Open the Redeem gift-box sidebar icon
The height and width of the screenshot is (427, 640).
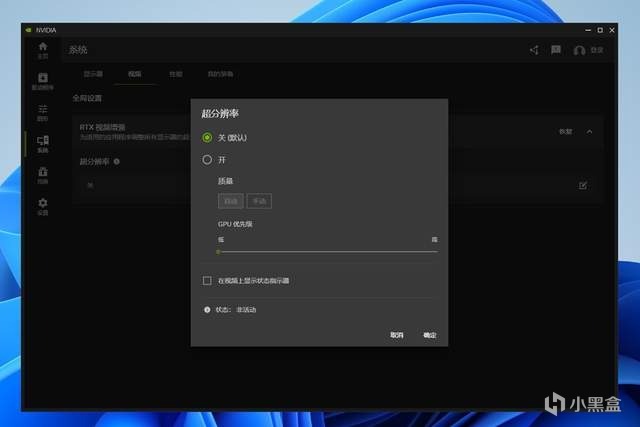pyautogui.click(x=43, y=176)
